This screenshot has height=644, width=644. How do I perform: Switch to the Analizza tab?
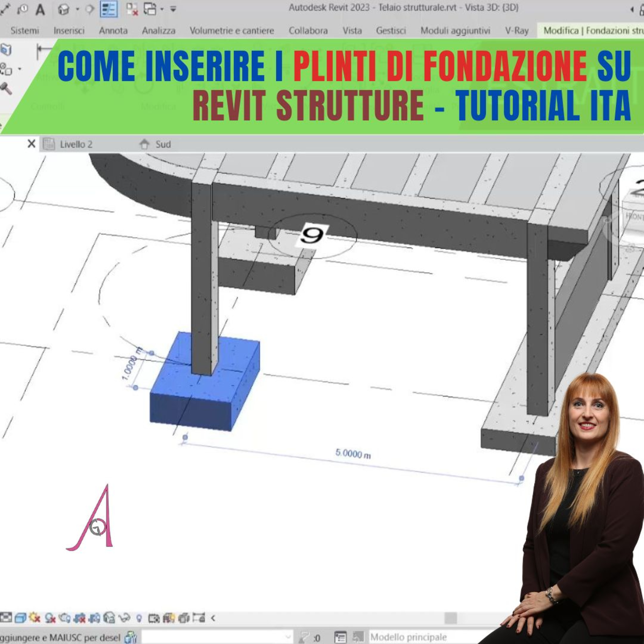click(x=159, y=31)
